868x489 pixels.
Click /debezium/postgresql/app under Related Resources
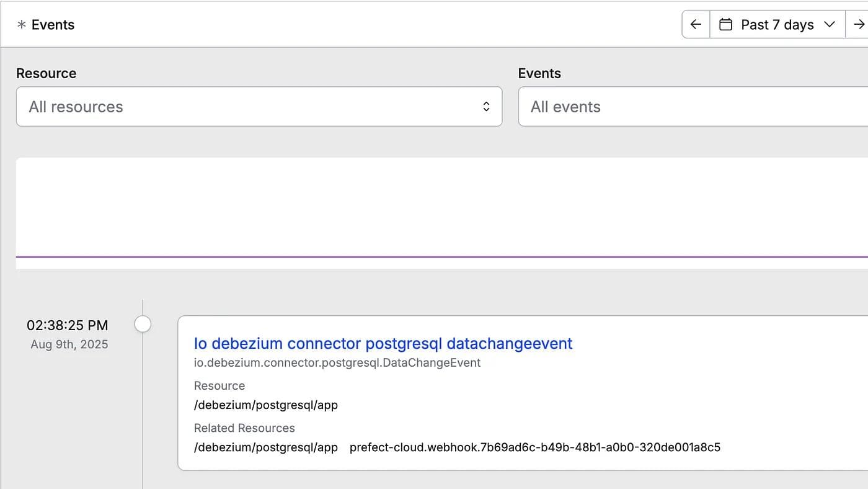(265, 447)
